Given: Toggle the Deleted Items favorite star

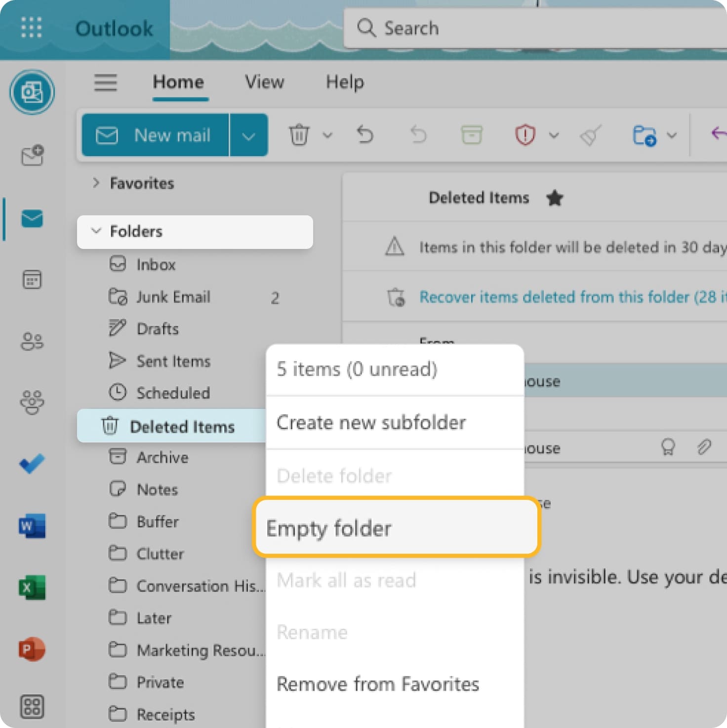Looking at the screenshot, I should click(555, 198).
